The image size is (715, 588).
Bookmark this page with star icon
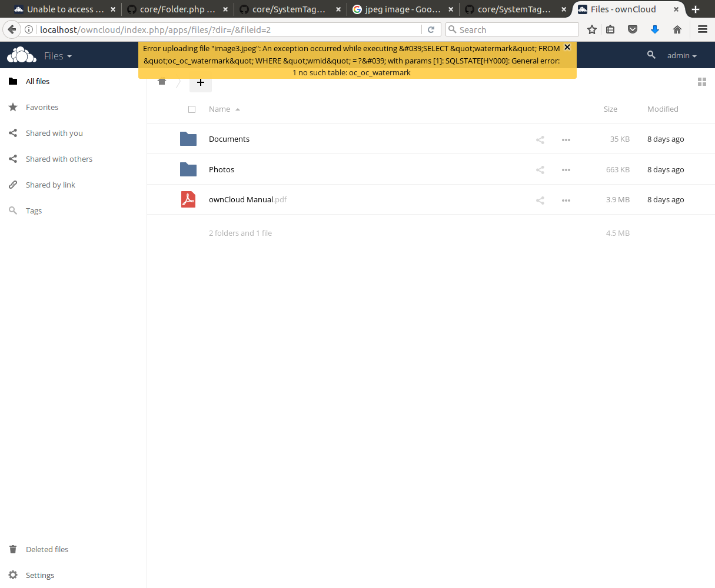tap(592, 29)
